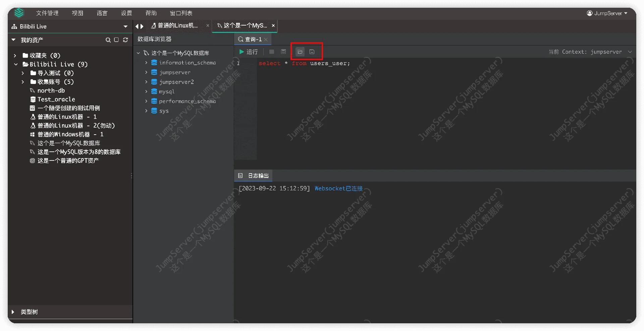Expand the information_schema database
The height and width of the screenshot is (331, 644).
tap(146, 63)
